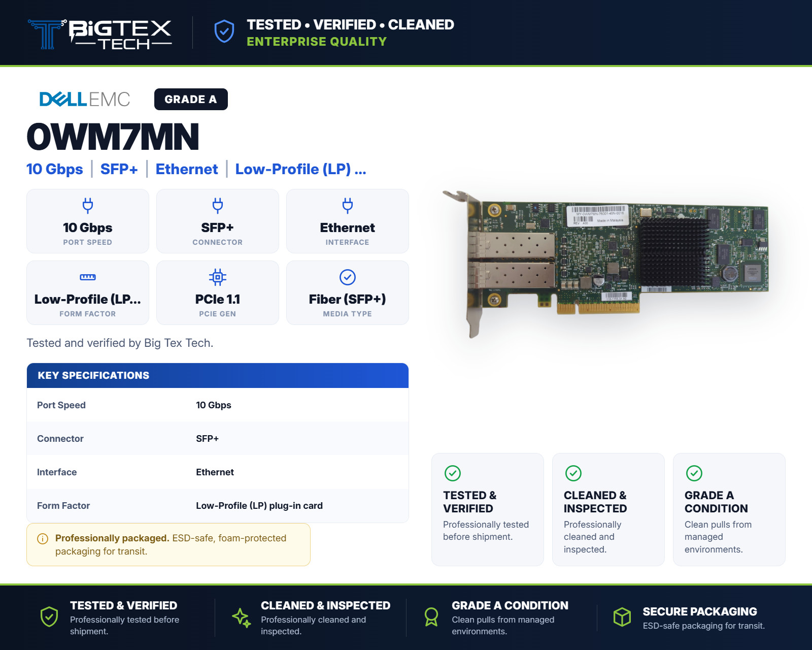The image size is (812, 650).
Task: Click the blue shield checkmark icon in header
Action: [224, 31]
